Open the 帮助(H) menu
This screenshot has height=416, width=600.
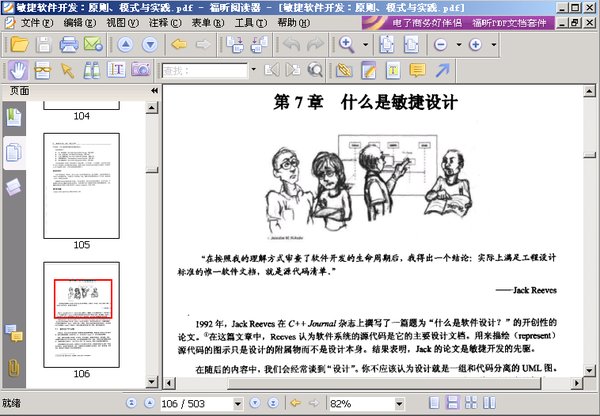[294, 23]
